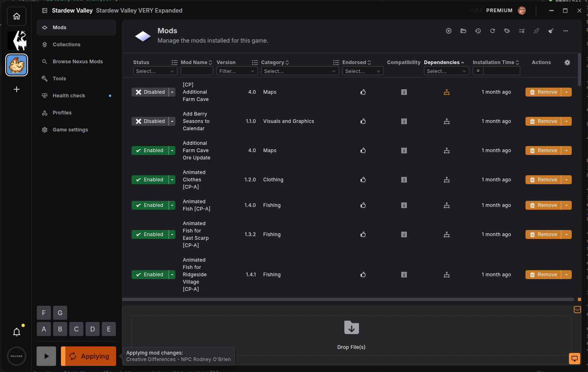Add a new game with plus icon
Image resolution: width=588 pixels, height=372 pixels.
click(17, 89)
